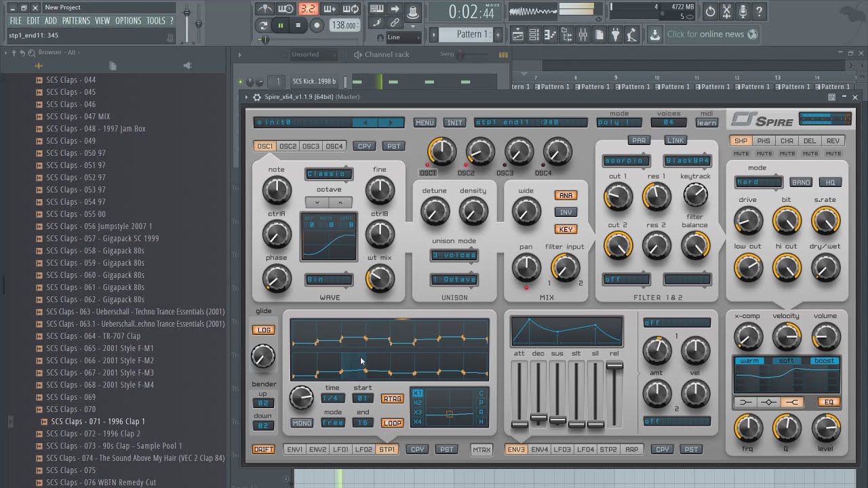Click the 138.000 tempo field
This screenshot has width=868, height=488.
344,26
